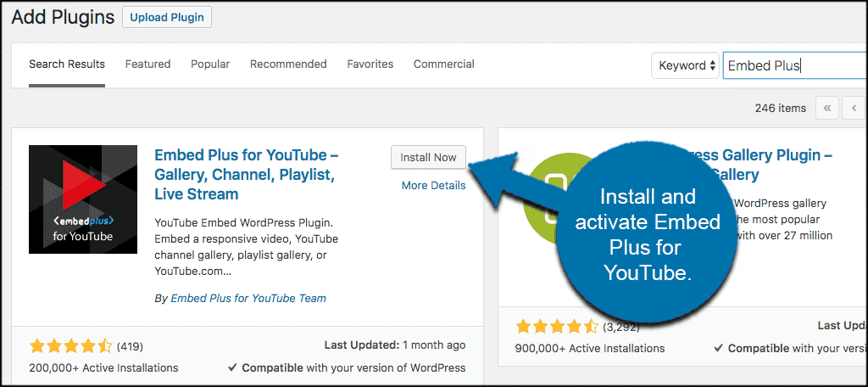
Task: Select the Search Results tab
Action: click(x=67, y=64)
